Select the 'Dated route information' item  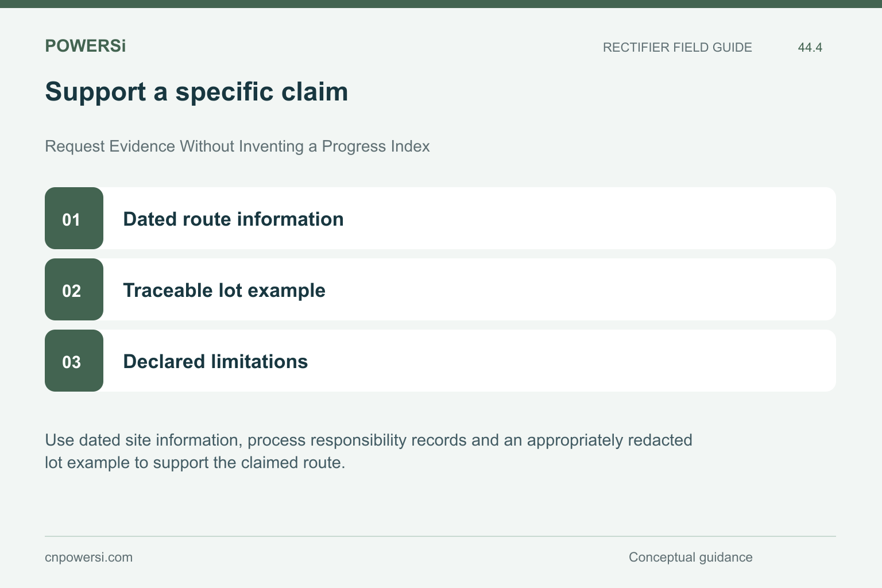coord(440,218)
